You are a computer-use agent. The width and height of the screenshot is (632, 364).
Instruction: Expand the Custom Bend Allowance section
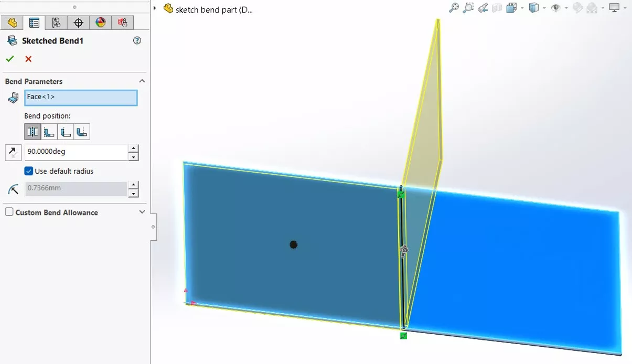(142, 212)
